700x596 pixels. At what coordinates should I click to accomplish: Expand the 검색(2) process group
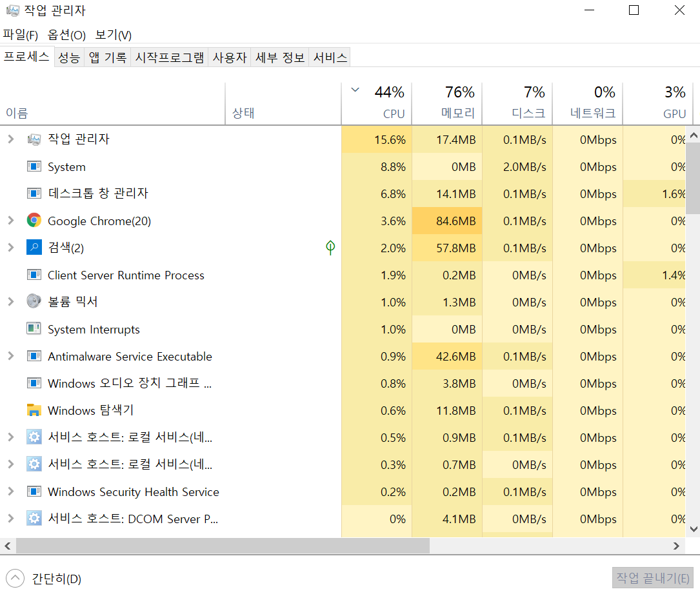tap(11, 248)
